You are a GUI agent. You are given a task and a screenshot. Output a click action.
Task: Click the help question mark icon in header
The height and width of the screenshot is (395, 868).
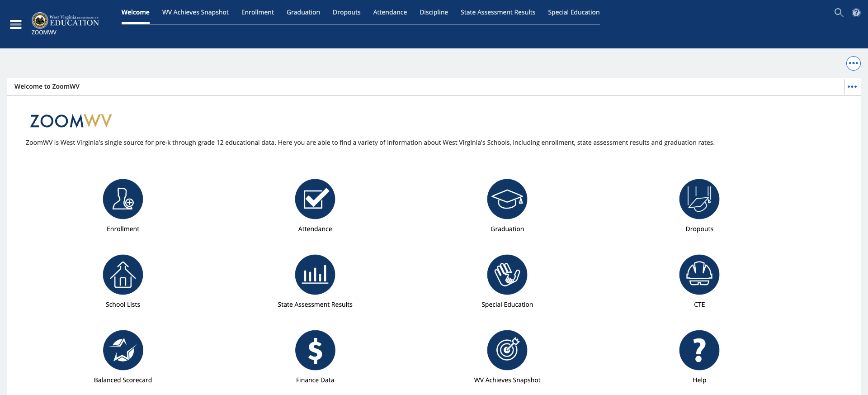tap(856, 13)
